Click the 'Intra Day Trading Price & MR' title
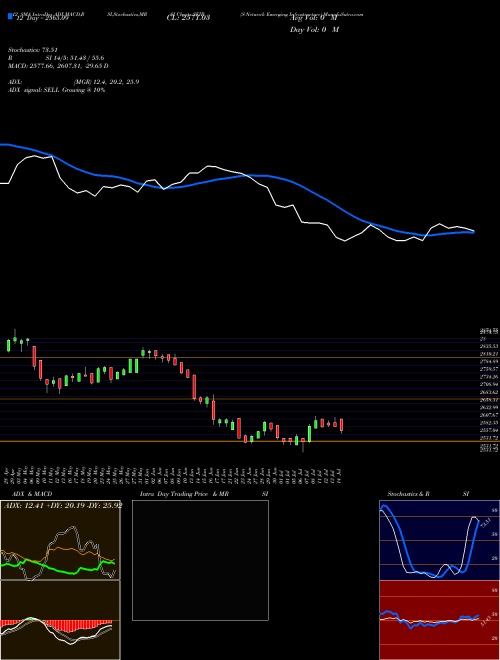Viewport: 500px width, 660px height. pyautogui.click(x=185, y=494)
